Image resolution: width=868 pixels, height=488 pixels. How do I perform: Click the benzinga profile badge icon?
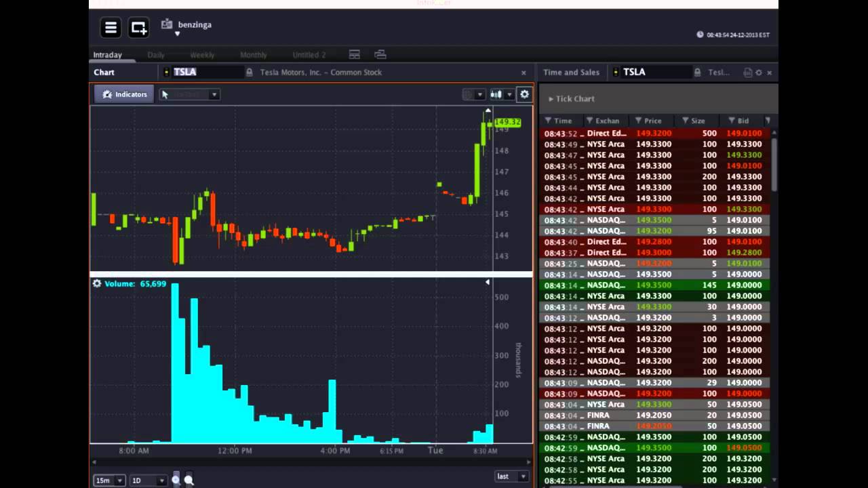[x=167, y=24]
